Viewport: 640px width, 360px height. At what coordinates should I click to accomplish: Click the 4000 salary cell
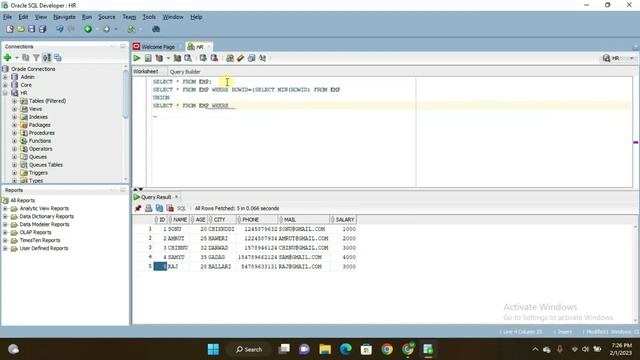343,257
